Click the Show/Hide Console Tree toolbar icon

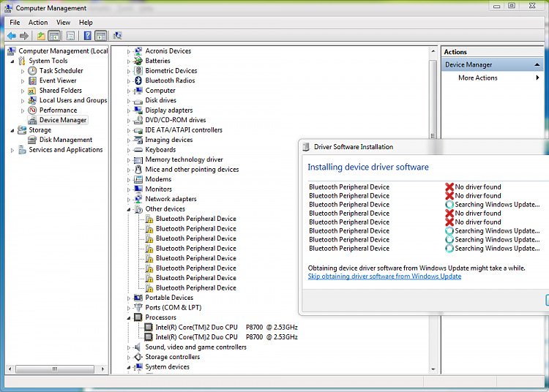point(54,36)
